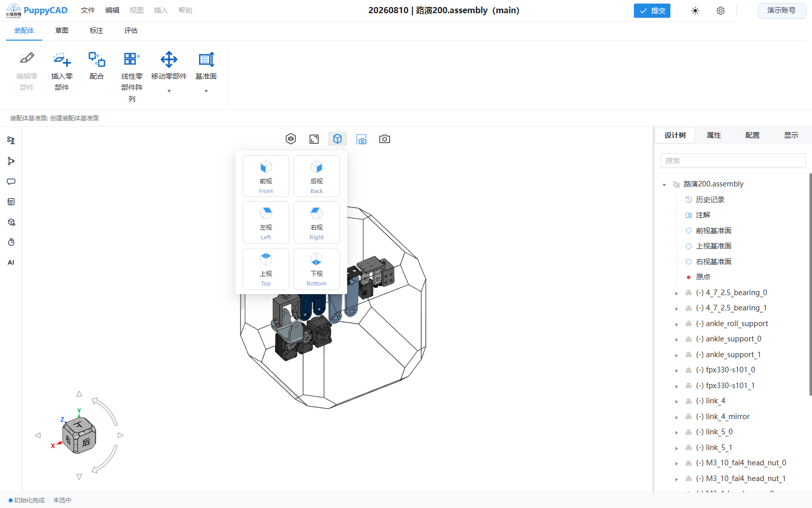Viewport: 812px width, 508px height.
Task: Switch to 后视 Back view
Action: point(317,176)
